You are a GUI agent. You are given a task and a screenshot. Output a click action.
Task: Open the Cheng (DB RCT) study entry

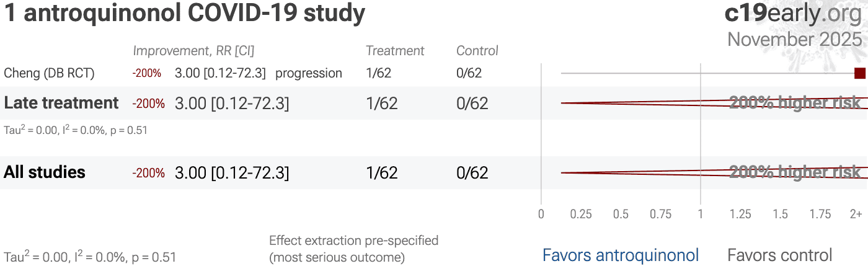tap(50, 73)
